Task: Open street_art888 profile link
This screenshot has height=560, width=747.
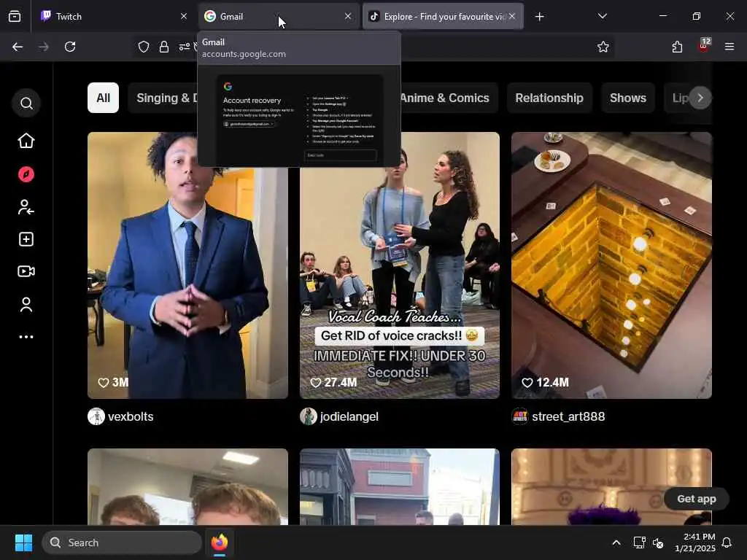Action: [568, 416]
